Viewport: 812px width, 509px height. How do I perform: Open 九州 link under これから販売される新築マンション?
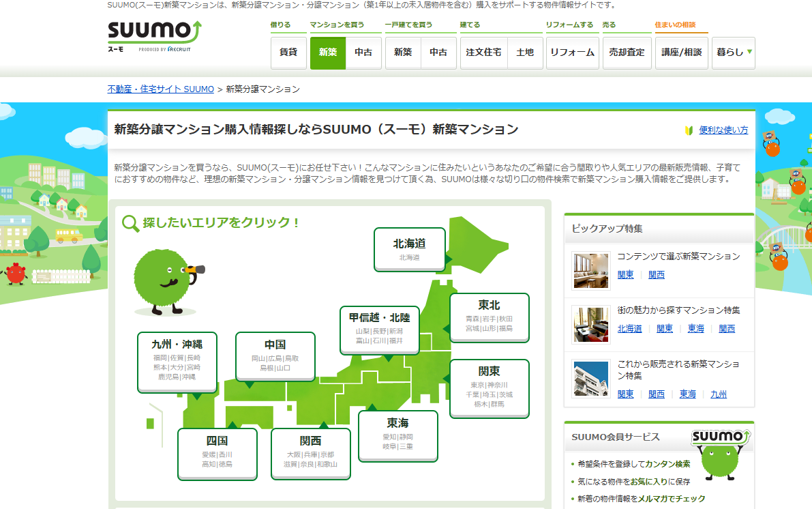(x=719, y=394)
